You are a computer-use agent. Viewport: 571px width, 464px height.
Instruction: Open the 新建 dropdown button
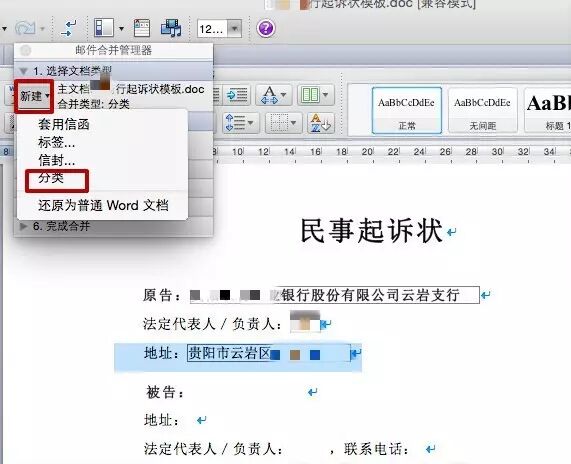(x=34, y=97)
